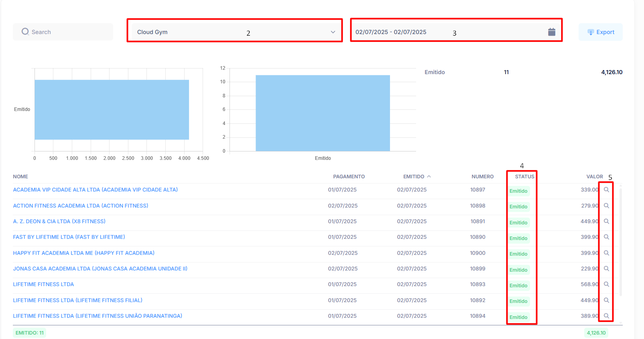
Task: Sort by EMITIDO column header
Action: 414,177
